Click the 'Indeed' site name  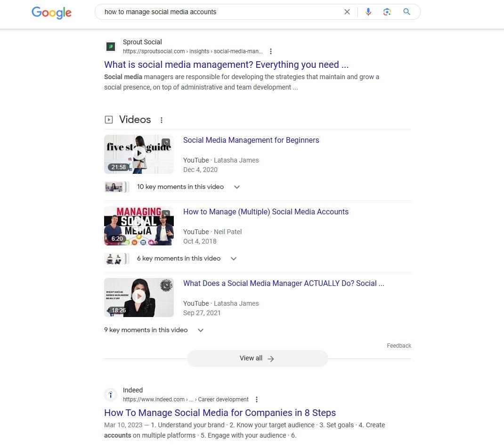[133, 390]
